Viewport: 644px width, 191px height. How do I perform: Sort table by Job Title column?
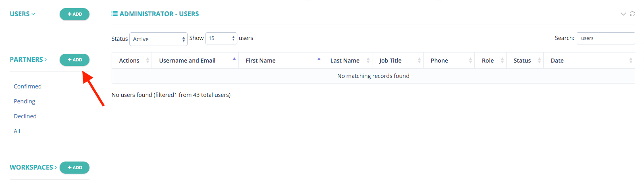[398, 61]
